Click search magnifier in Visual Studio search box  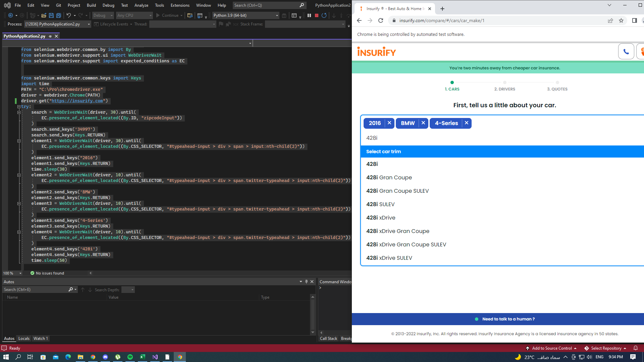[302, 5]
